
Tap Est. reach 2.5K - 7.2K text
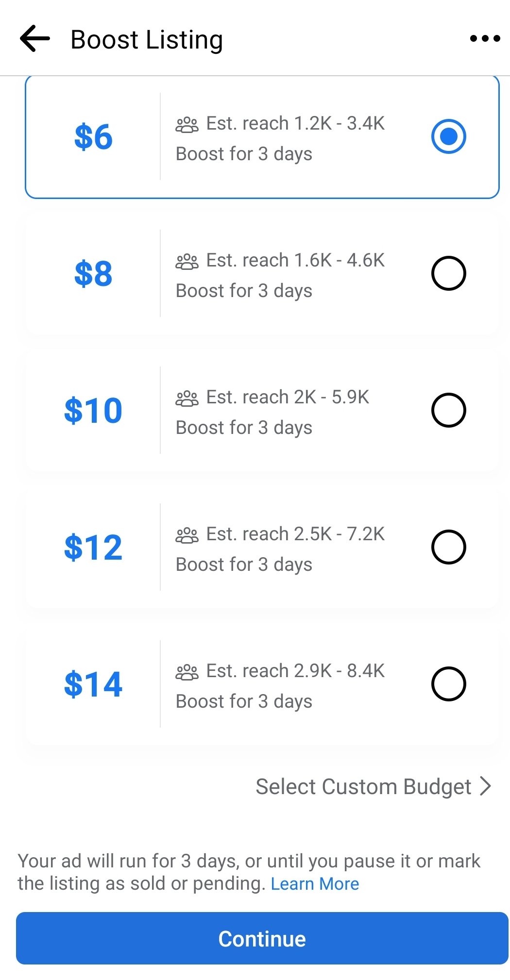(295, 534)
